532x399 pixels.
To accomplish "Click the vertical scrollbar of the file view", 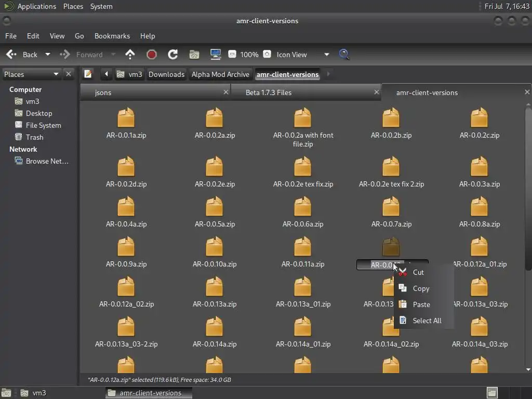I will [528, 208].
